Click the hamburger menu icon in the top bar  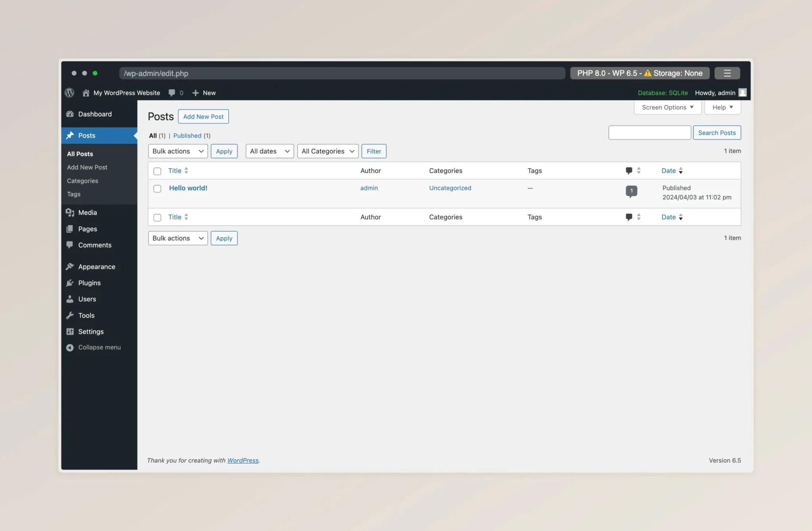727,73
